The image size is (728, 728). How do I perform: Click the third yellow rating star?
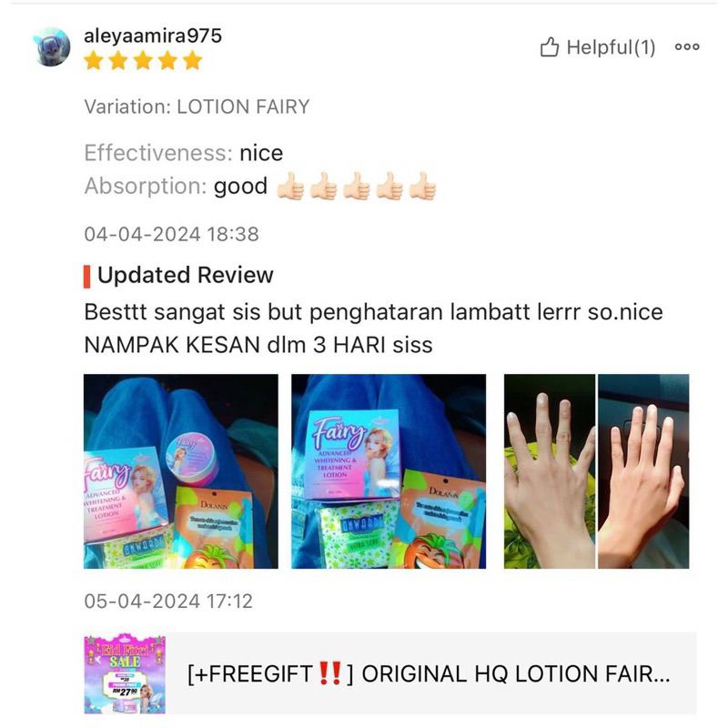point(143,61)
